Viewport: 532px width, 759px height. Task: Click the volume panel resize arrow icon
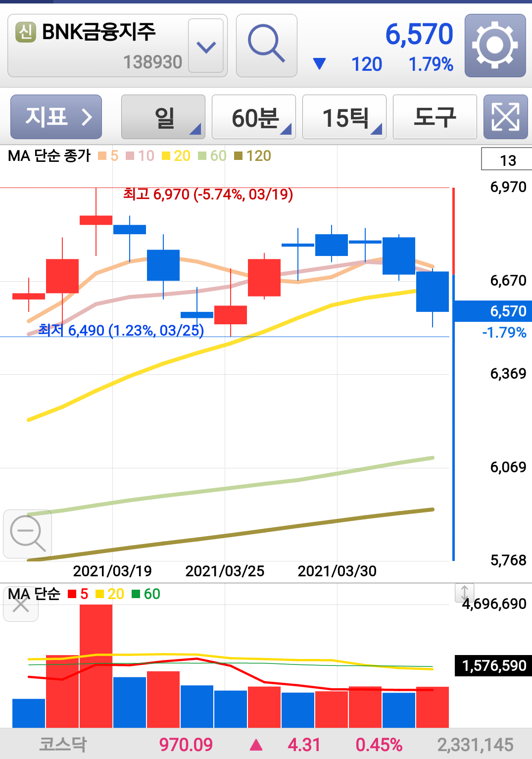pyautogui.click(x=464, y=593)
